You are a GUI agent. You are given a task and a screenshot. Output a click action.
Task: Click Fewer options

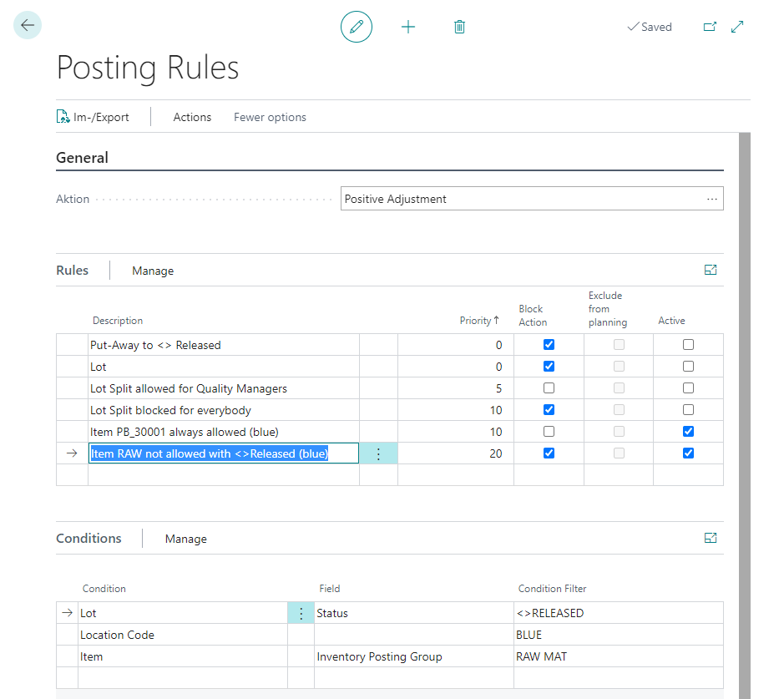tap(270, 117)
